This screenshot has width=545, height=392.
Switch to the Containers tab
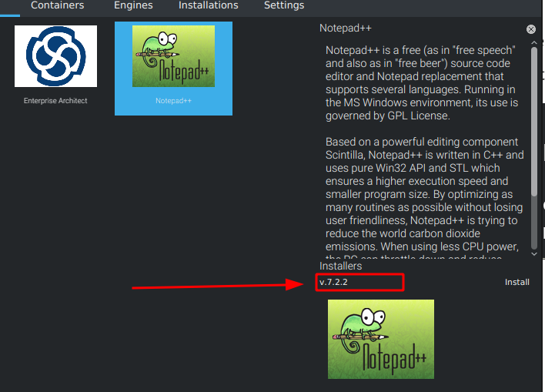[x=58, y=5]
